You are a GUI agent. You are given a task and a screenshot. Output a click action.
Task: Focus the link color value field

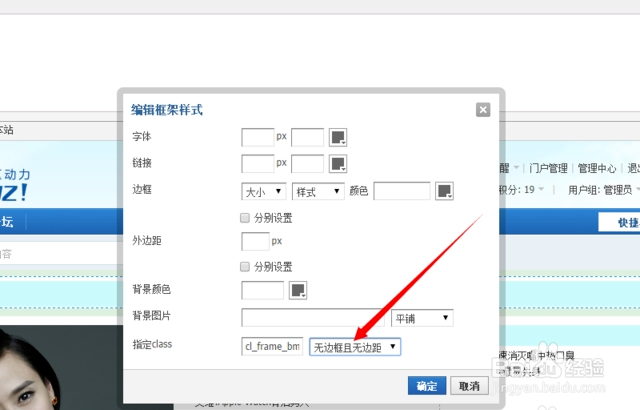[307, 164]
